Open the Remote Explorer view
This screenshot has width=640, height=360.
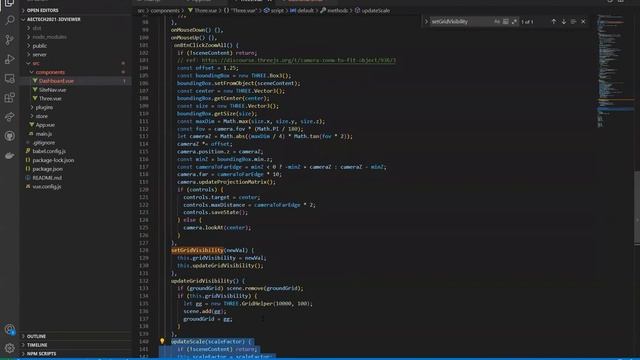pyautogui.click(x=9, y=78)
